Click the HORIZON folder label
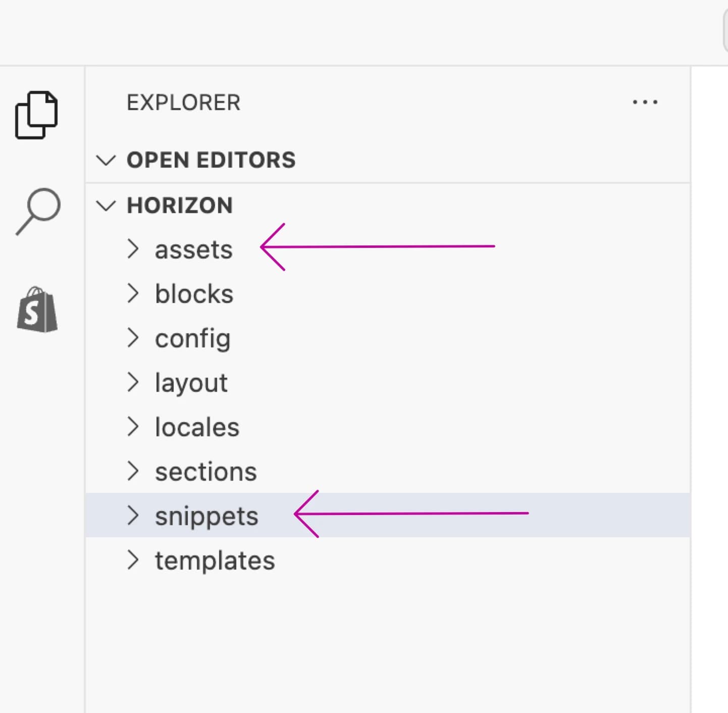Image resolution: width=728 pixels, height=713 pixels. [180, 206]
